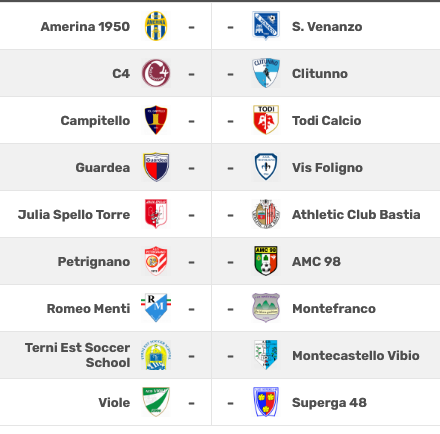Open the Todi Calcio red crest
440x434 pixels.
tap(266, 120)
